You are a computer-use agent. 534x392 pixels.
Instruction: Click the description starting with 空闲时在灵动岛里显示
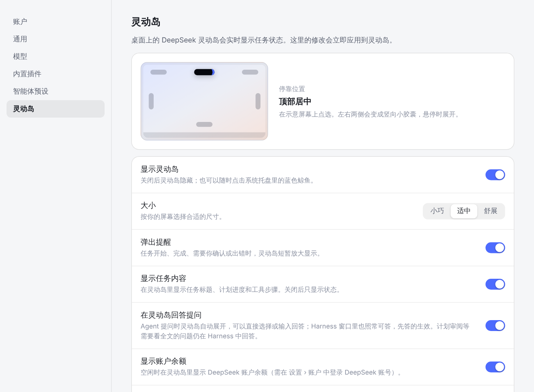(271, 372)
